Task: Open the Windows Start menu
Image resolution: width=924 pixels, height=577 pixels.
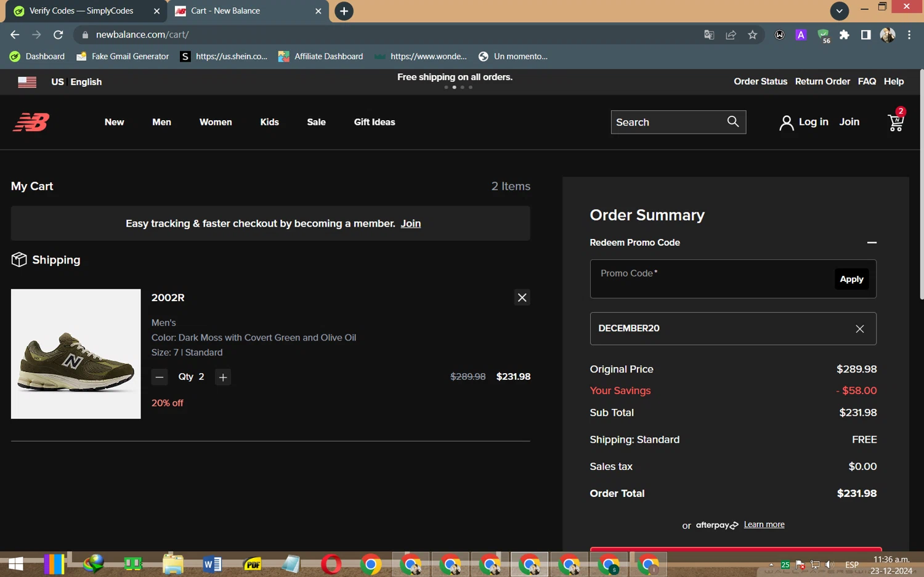Action: (15, 564)
